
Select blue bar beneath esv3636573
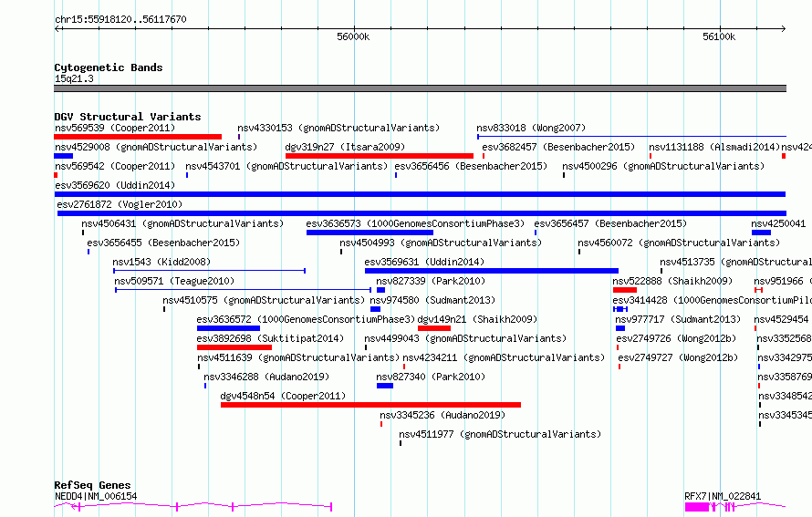tap(370, 233)
